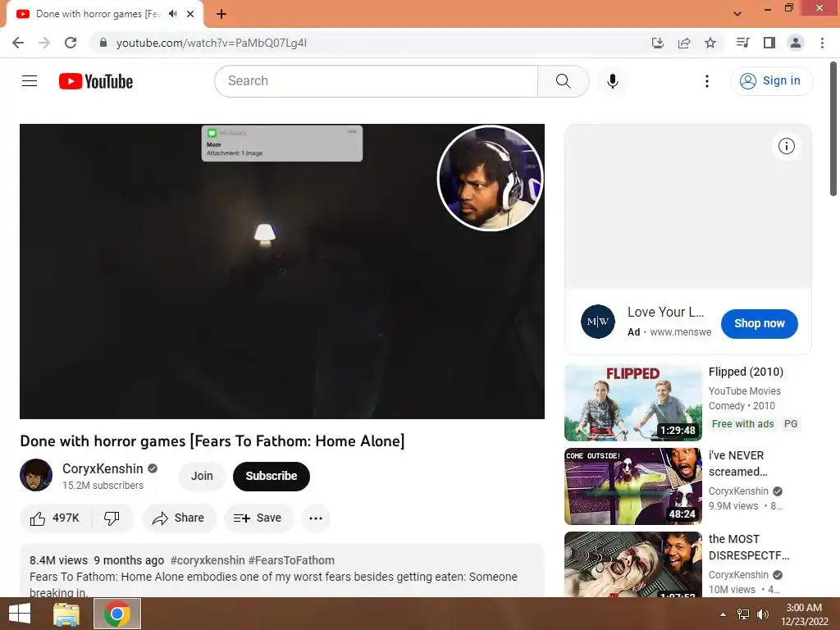Open more actions ellipsis under video
The width and height of the screenshot is (840, 630).
316,518
